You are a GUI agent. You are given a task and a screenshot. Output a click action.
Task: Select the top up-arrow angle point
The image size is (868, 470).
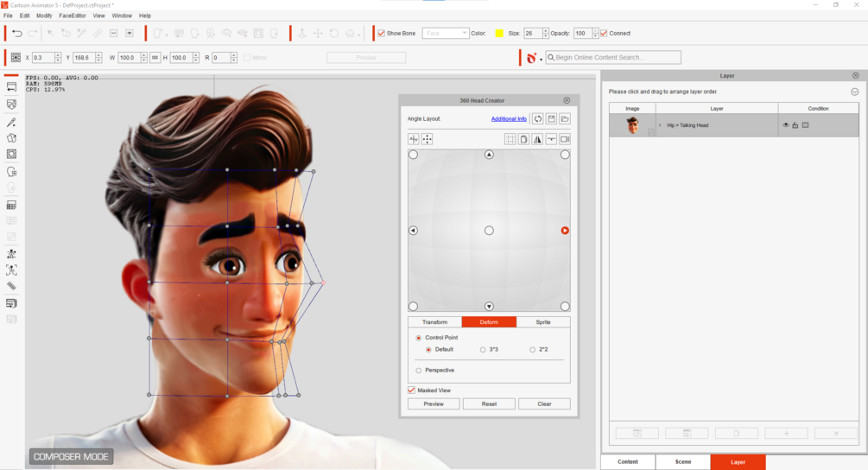pos(489,155)
